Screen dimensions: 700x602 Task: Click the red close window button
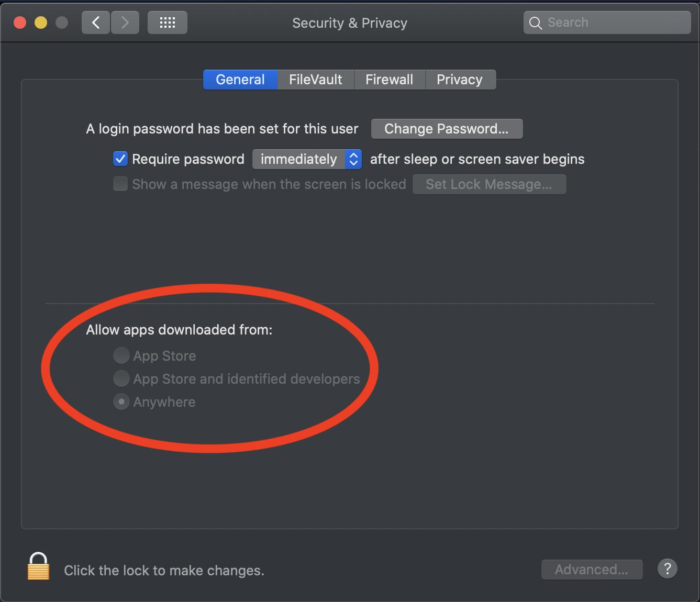[x=20, y=23]
